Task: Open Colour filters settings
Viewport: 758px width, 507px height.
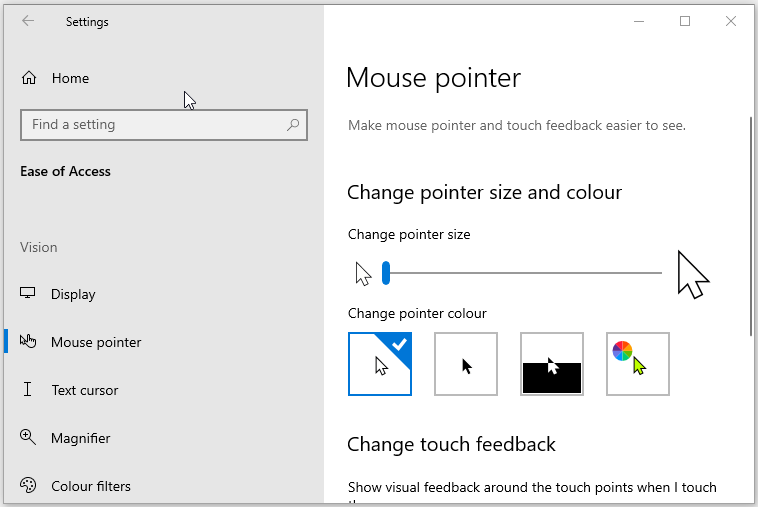Action: (90, 486)
